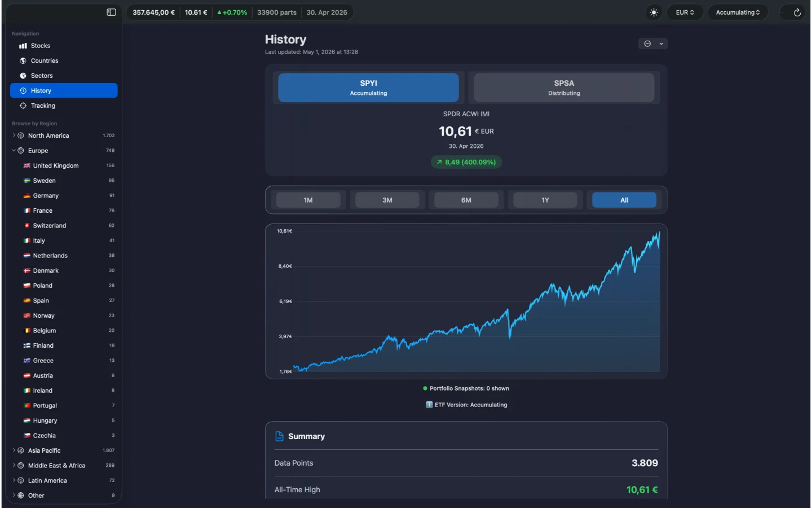Open the History options ellipsis dropdown
This screenshot has width=812, height=508.
pyautogui.click(x=653, y=43)
